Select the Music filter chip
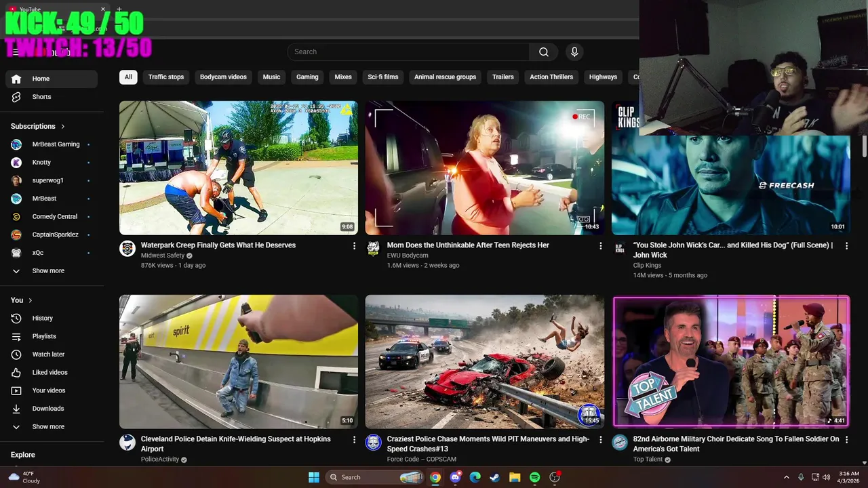 click(x=271, y=77)
